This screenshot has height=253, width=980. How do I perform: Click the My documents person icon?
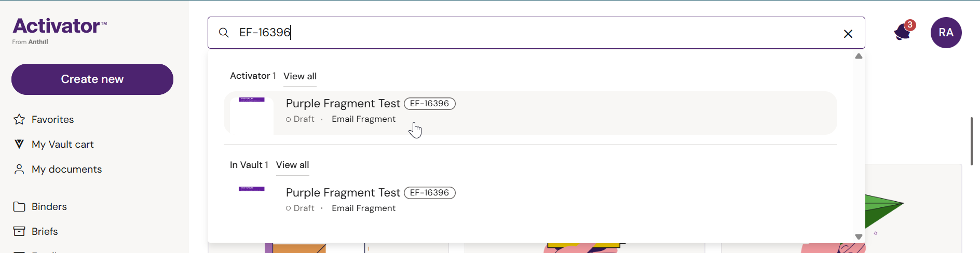(19, 170)
